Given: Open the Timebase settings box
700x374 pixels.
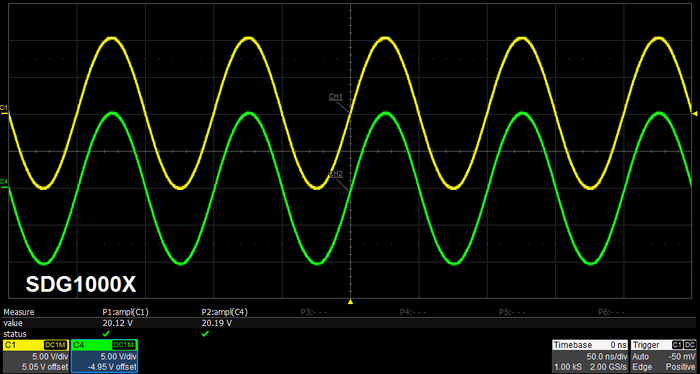Looking at the screenshot, I should coord(590,356).
